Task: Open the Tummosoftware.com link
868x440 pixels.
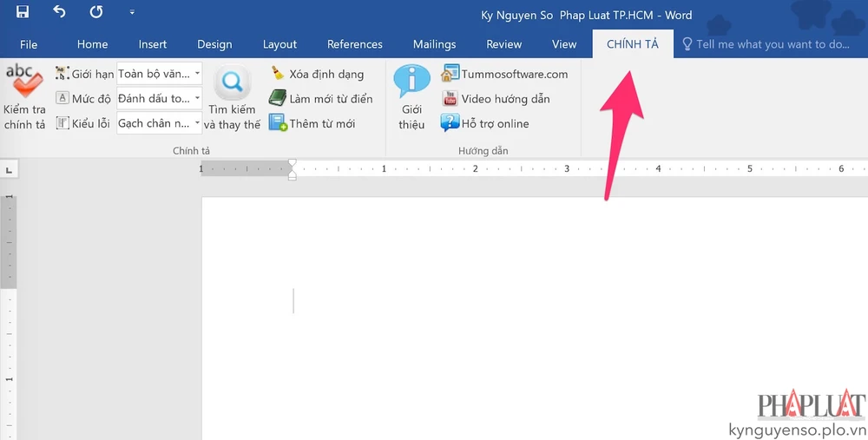Action: (514, 74)
